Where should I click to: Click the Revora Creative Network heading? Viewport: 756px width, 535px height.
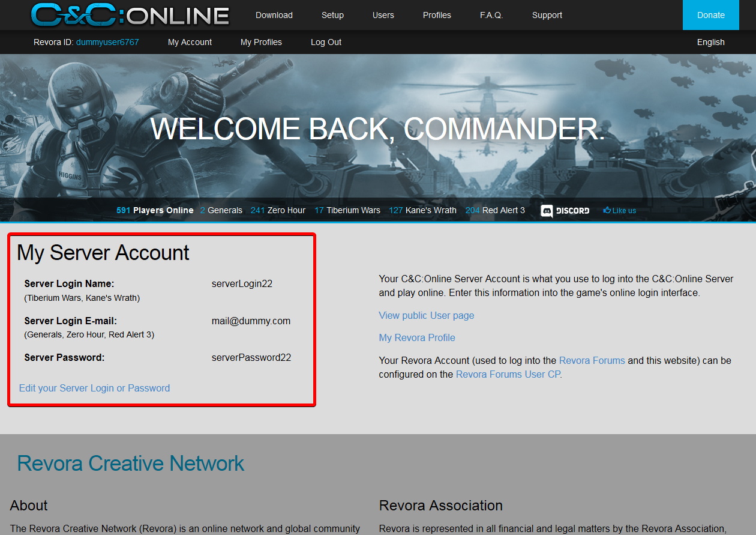coord(131,464)
